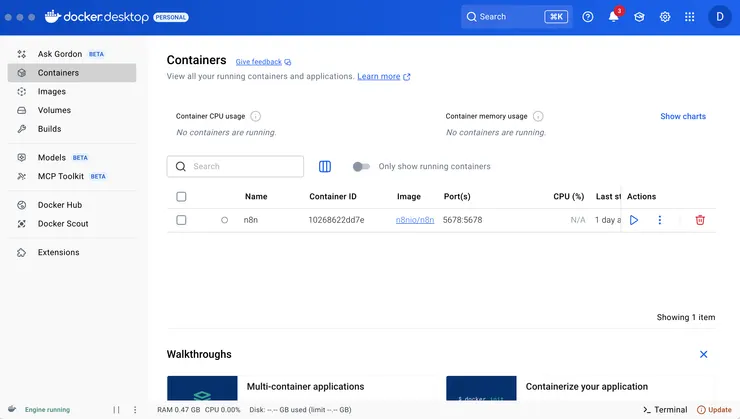
Task: Open Builds in sidebar
Action: pos(72,129)
